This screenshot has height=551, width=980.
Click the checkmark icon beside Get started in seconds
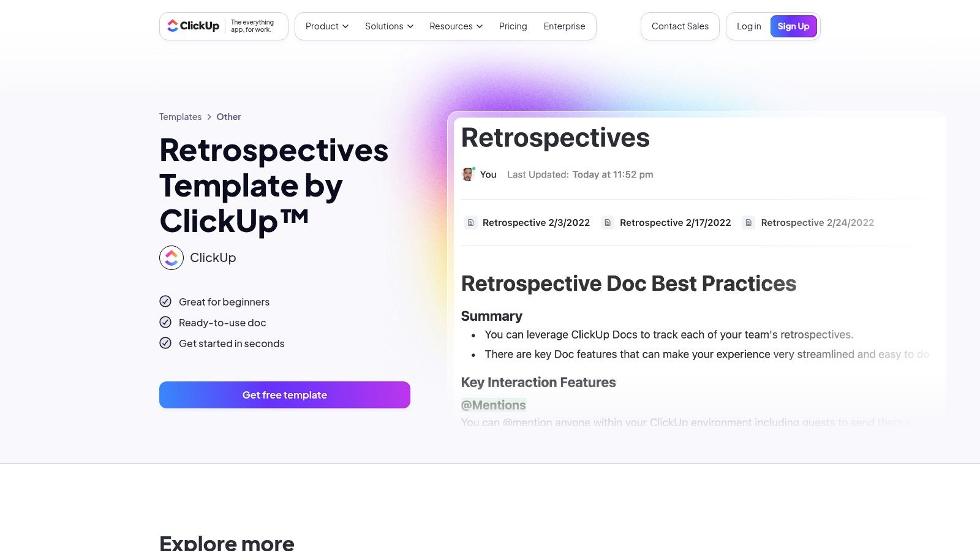click(x=165, y=343)
